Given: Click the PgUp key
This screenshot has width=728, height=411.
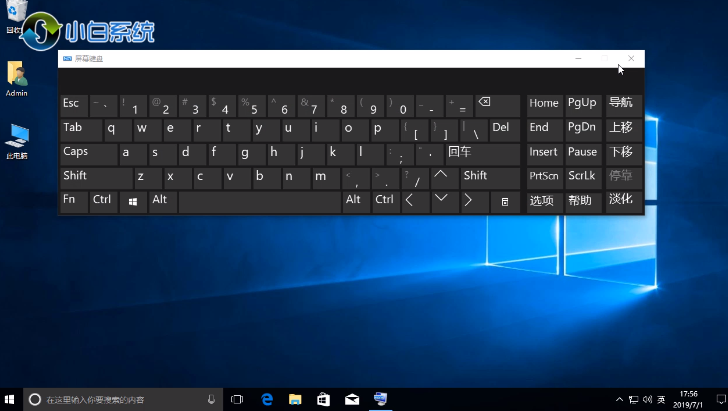Looking at the screenshot, I should click(x=583, y=105).
